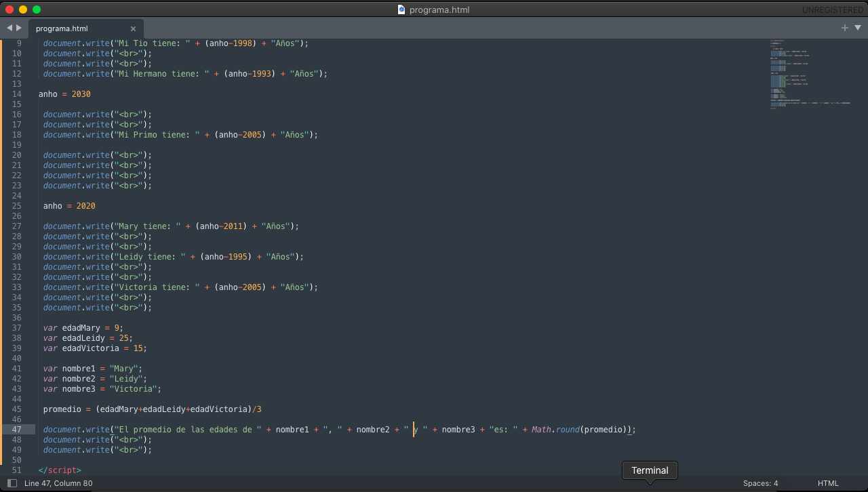Screen dimensions: 868x492
Task: Click 'var edadVictoria = 15;' line
Action: coord(95,348)
